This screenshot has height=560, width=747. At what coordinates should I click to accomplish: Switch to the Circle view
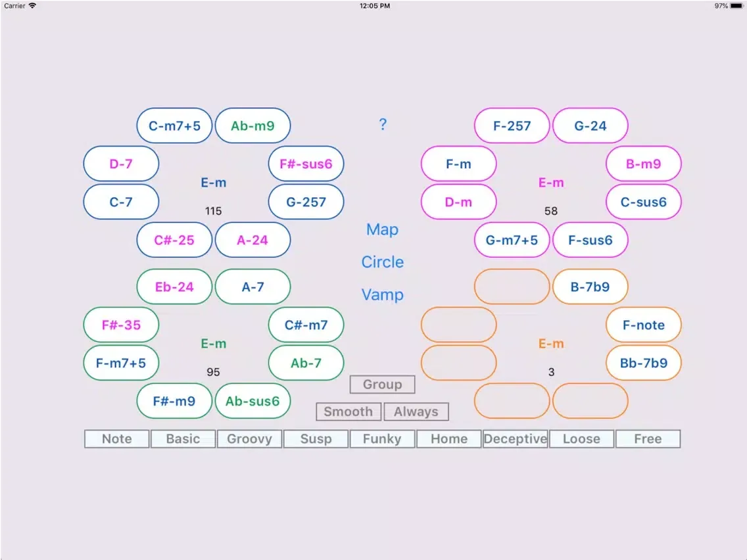point(382,262)
